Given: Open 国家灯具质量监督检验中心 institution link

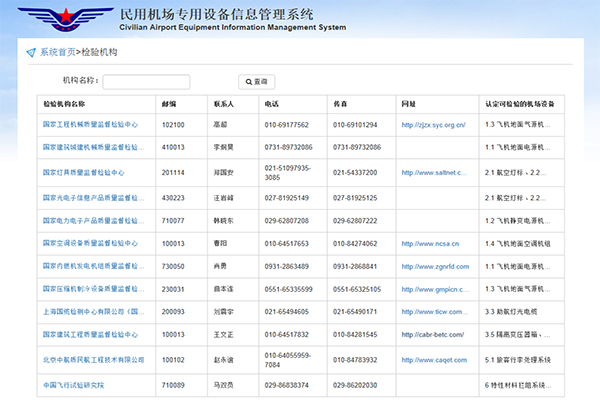Looking at the screenshot, I should point(83,172).
